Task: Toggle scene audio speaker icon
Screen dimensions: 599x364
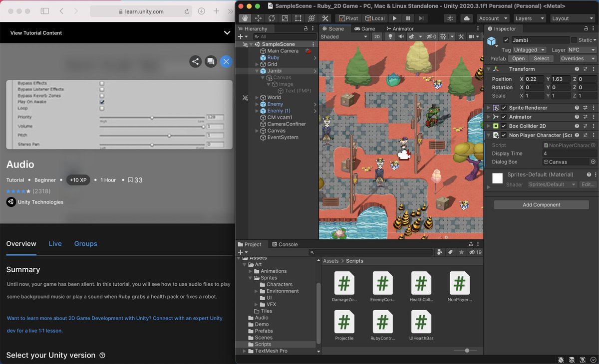Action: (x=400, y=37)
